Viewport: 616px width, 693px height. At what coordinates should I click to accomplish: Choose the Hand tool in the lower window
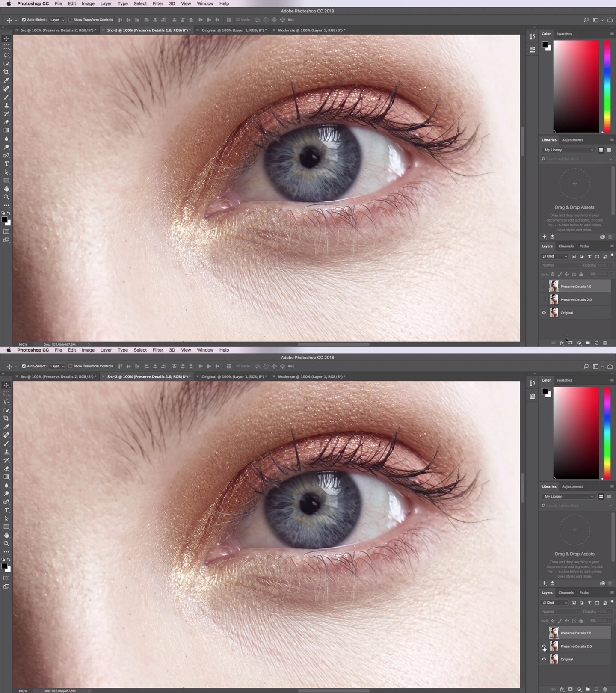[6, 535]
